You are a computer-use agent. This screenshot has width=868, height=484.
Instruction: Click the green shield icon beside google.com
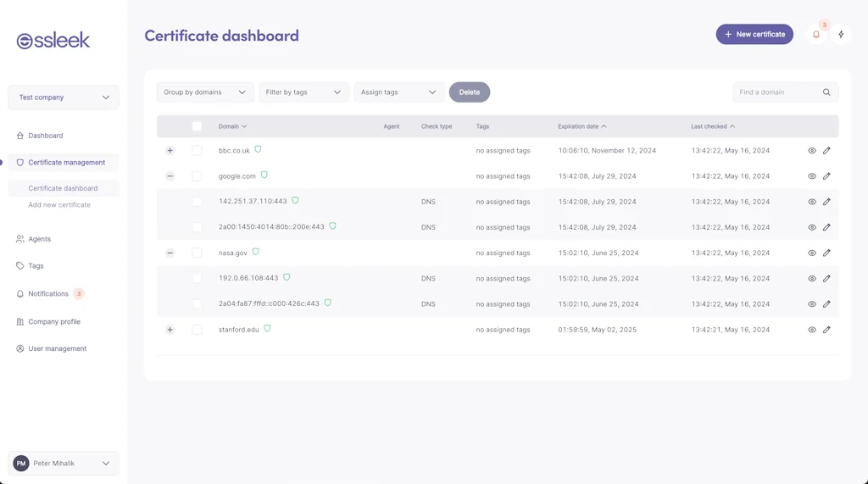264,175
